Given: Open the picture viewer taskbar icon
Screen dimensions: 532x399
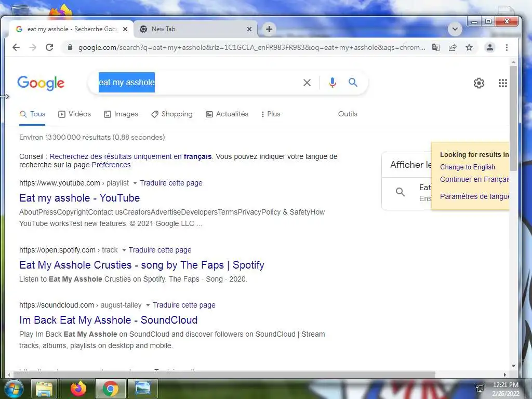Looking at the screenshot, I should pos(143,389).
